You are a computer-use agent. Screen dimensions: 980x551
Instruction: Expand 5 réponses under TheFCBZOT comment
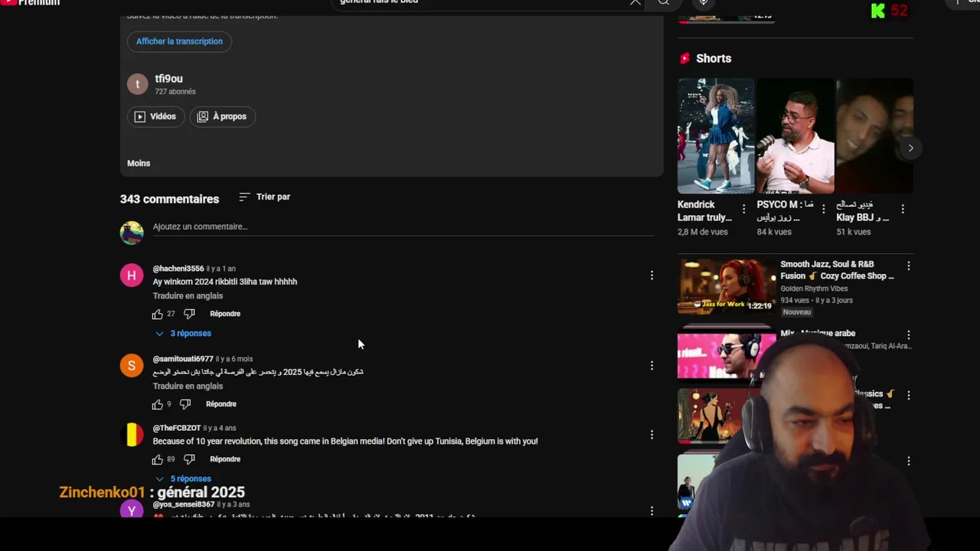click(183, 479)
